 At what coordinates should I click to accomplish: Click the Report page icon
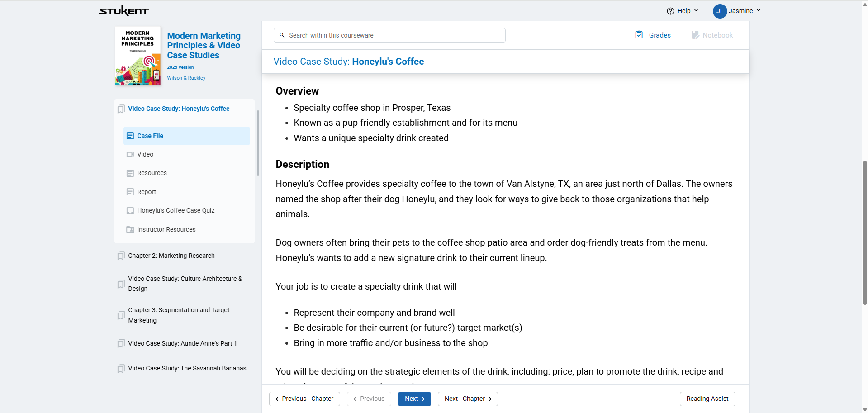point(130,192)
